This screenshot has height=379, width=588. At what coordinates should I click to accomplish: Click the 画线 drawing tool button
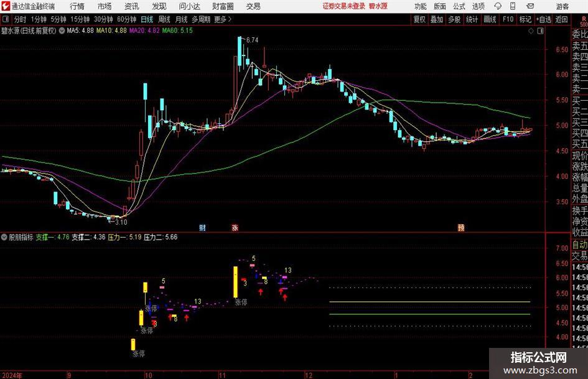(x=490, y=19)
